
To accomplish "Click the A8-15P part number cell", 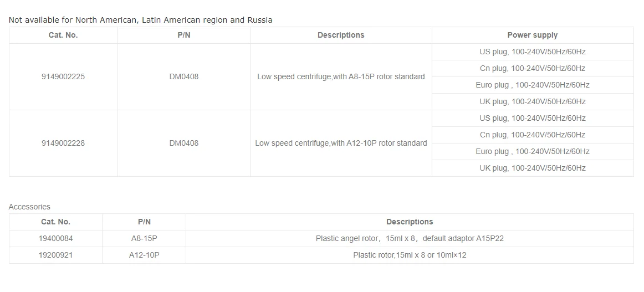I will (144, 238).
